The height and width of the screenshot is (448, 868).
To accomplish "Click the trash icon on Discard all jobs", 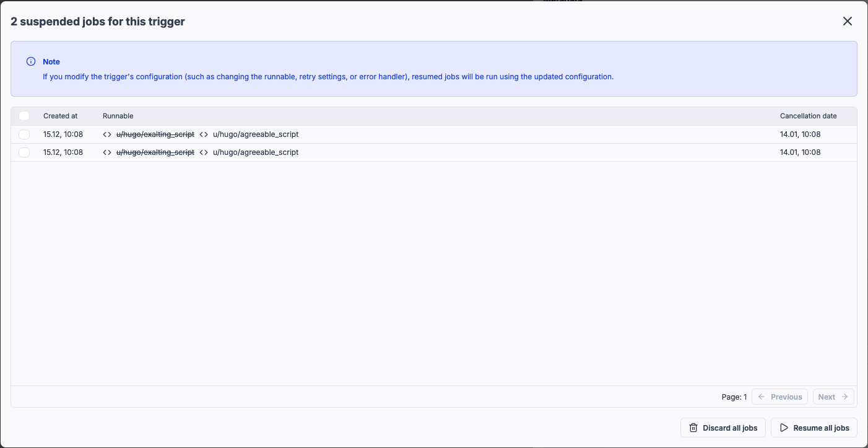I will click(x=693, y=428).
